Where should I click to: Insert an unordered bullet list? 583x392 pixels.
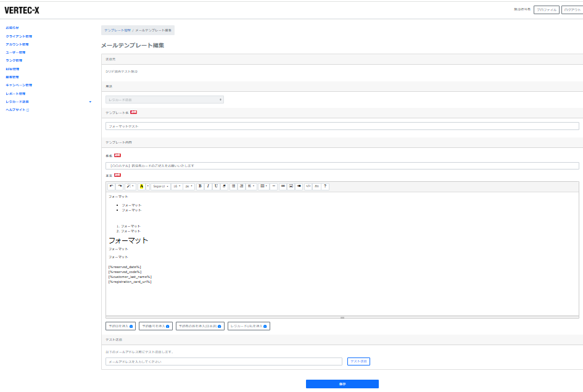tap(233, 186)
